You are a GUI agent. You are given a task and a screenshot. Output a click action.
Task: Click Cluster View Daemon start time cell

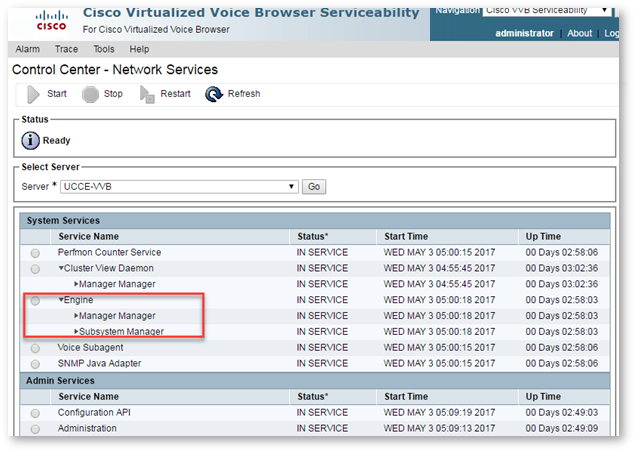439,268
